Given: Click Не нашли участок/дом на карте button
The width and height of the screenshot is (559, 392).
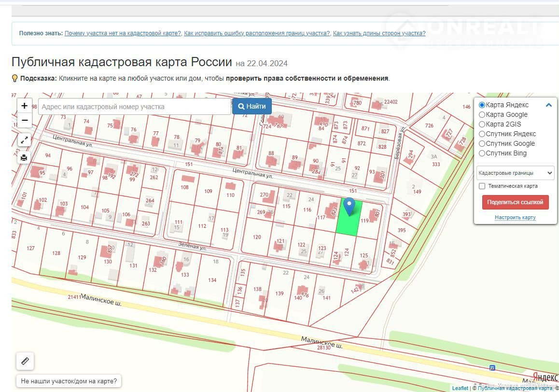Looking at the screenshot, I should pos(69,381).
